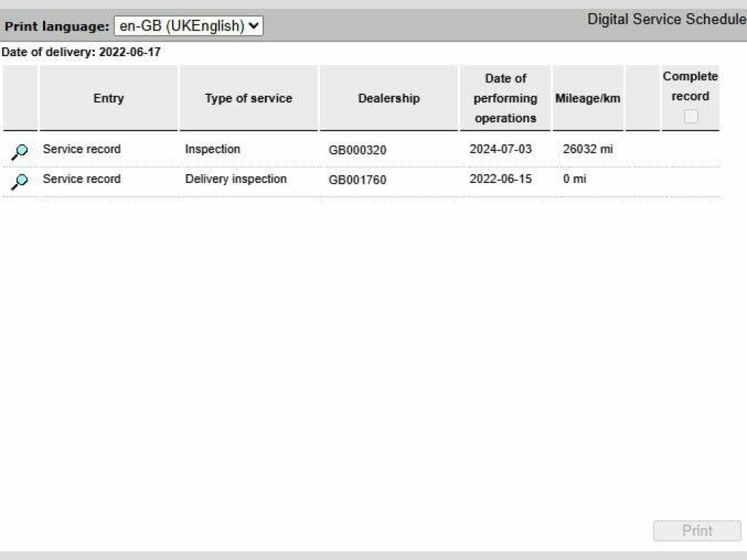
Task: Click the 0 mi mileage value
Action: (x=574, y=179)
